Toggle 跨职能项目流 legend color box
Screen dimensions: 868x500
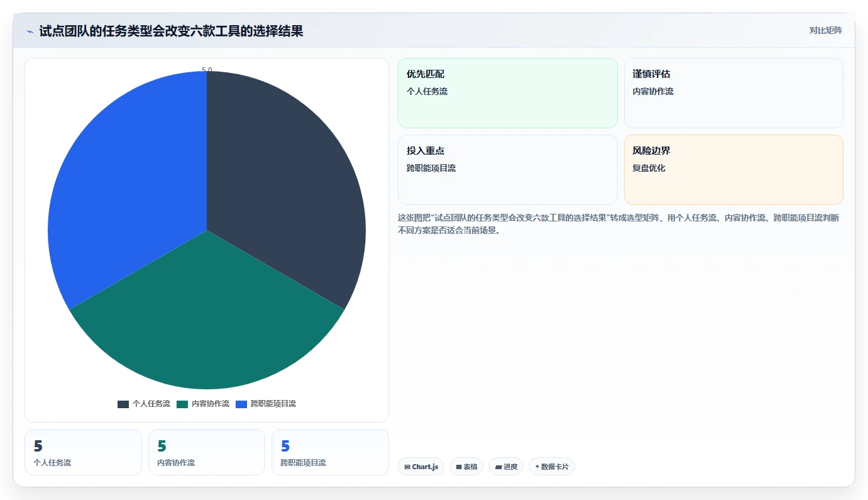tap(241, 404)
